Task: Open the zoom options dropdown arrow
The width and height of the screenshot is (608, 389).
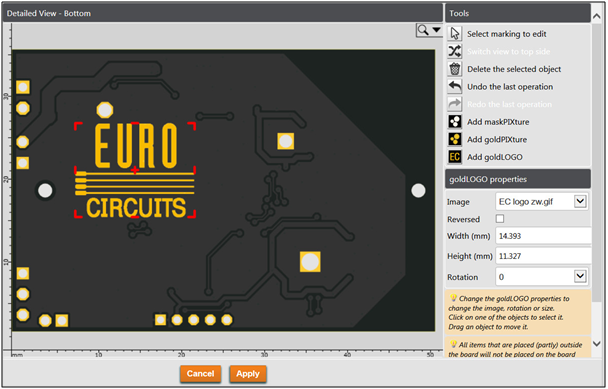Action: pos(437,30)
